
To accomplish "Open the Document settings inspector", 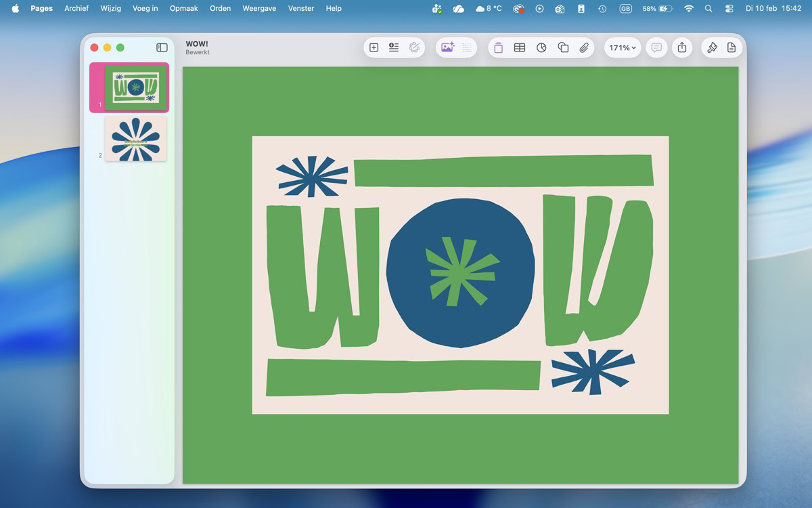I will (x=731, y=47).
